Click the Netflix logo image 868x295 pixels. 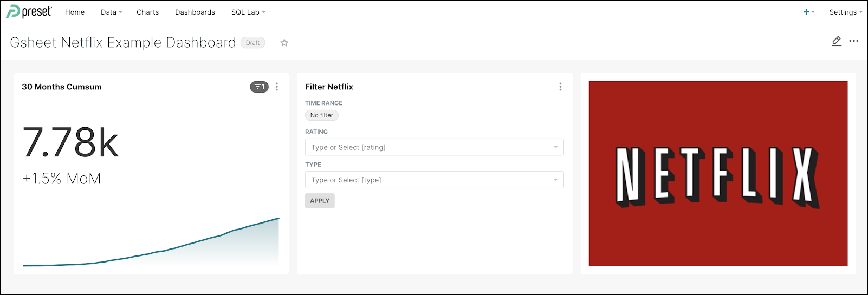pyautogui.click(x=718, y=174)
